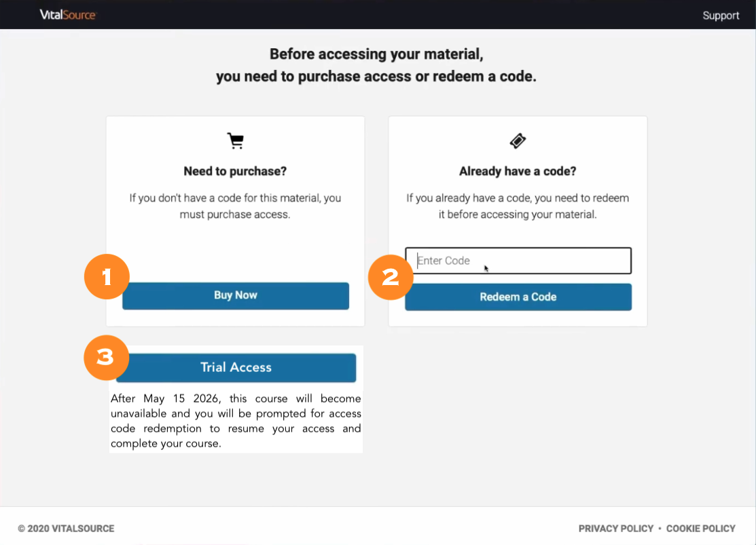Click the shopping cart icon above Need to purchase
Image resolution: width=756 pixels, height=545 pixels.
pyautogui.click(x=235, y=140)
